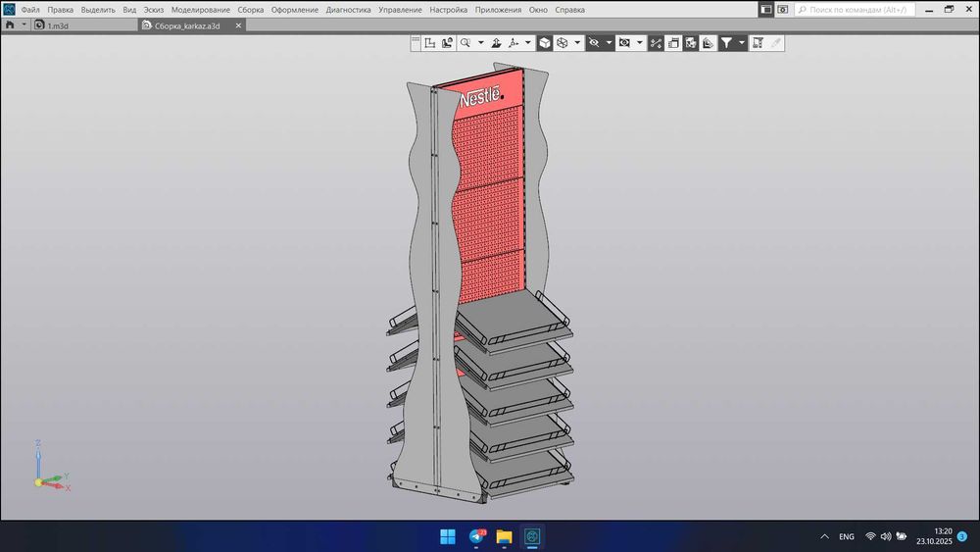Viewport: 980px width, 552px height.
Task: Click the view orientation axes icon
Action: (514, 43)
